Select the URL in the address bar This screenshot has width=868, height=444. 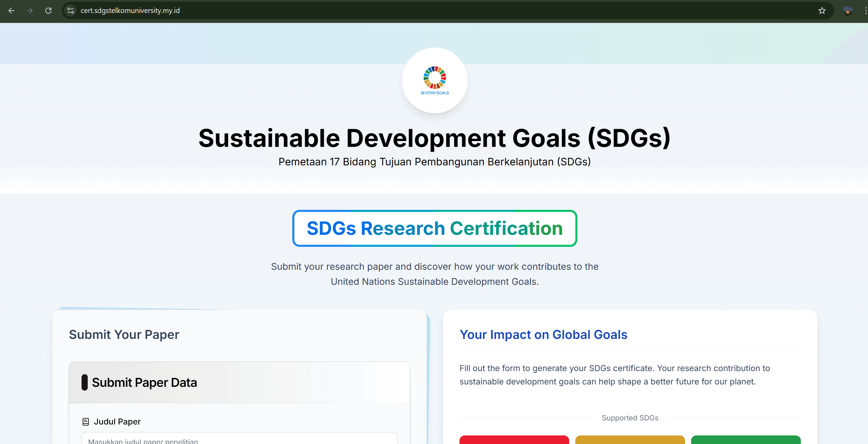click(x=130, y=11)
